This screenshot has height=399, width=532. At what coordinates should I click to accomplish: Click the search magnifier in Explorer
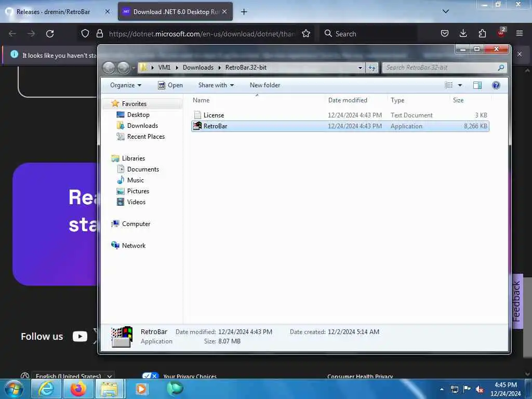(x=501, y=68)
